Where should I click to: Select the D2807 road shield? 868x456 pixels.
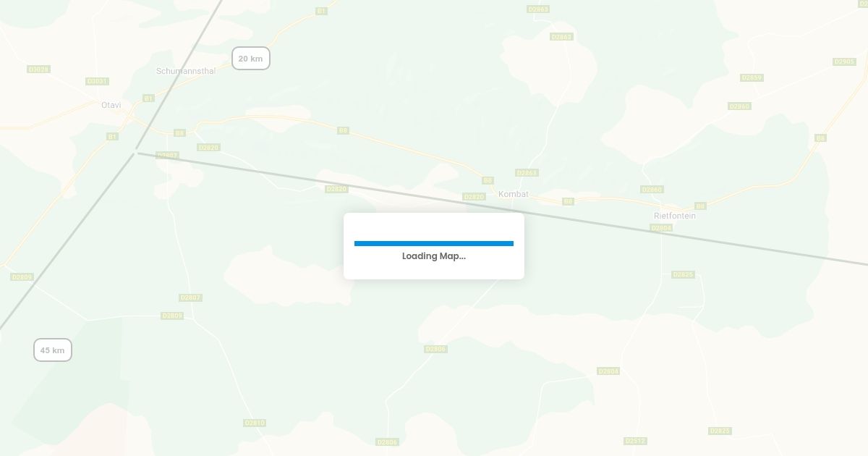click(x=190, y=297)
